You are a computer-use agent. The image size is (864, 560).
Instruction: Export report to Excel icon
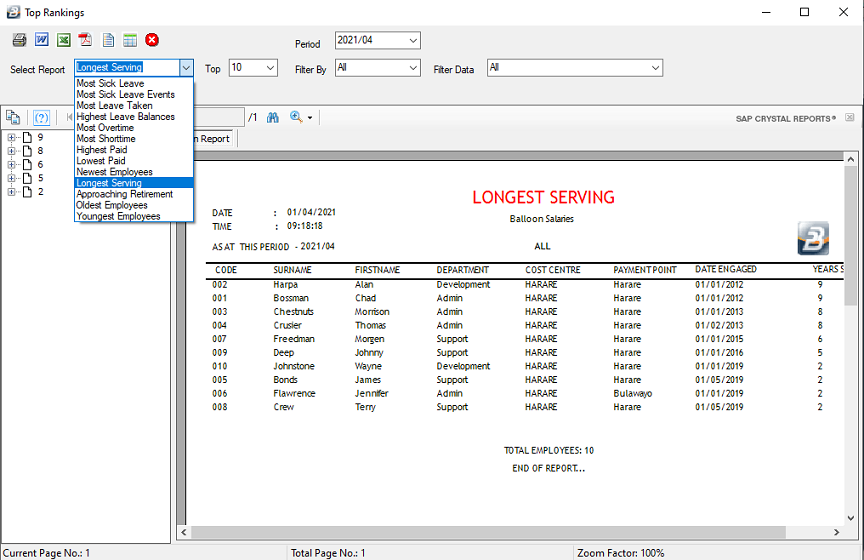pos(64,40)
